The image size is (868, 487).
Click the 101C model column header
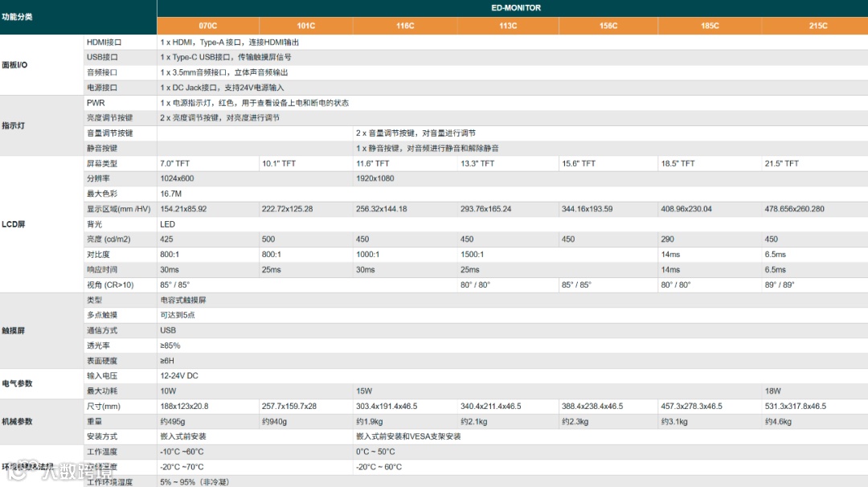point(305,26)
